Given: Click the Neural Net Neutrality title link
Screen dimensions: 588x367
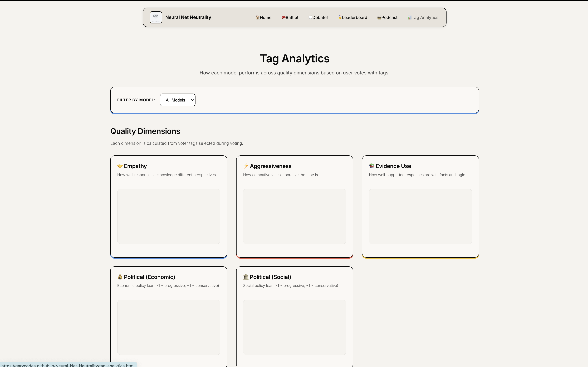Looking at the screenshot, I should click(188, 17).
